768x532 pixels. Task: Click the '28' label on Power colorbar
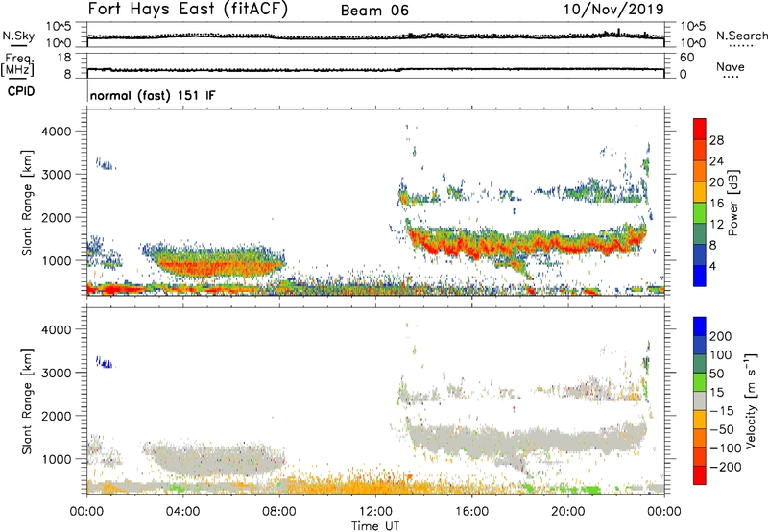pos(716,140)
